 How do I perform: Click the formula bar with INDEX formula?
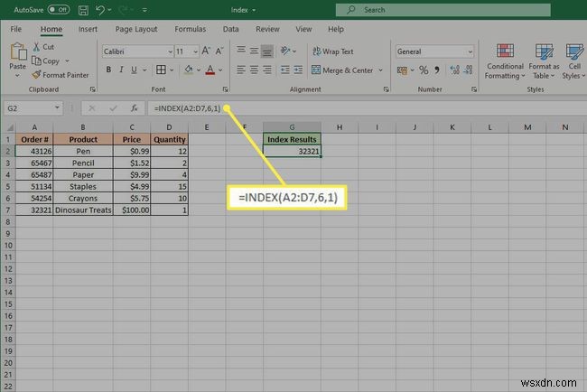(367, 108)
